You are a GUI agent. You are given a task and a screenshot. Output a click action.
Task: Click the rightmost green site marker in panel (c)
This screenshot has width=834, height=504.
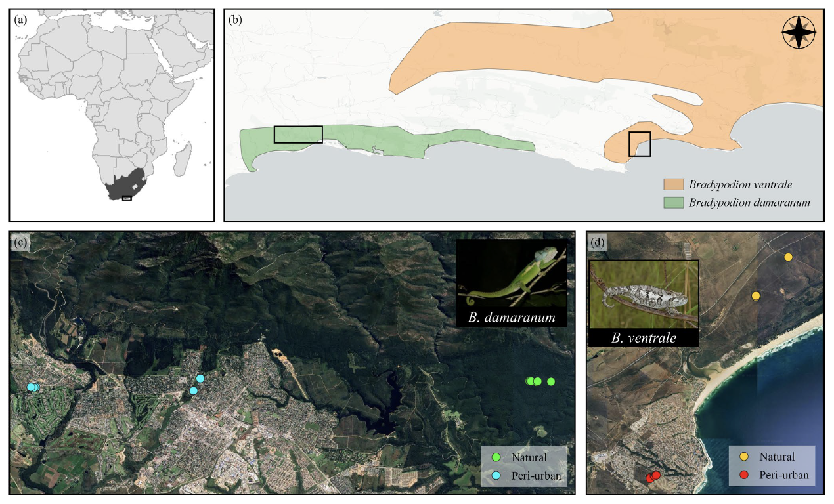(x=551, y=381)
